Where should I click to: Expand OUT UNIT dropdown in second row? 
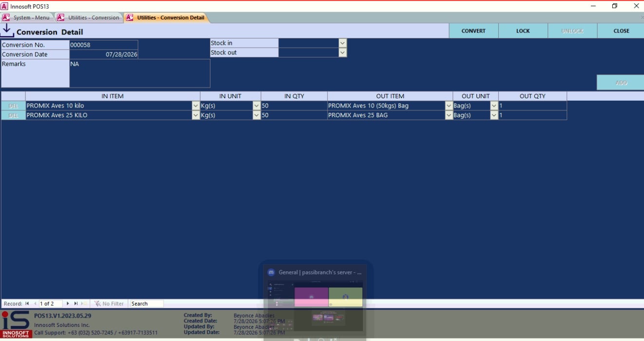coord(494,115)
